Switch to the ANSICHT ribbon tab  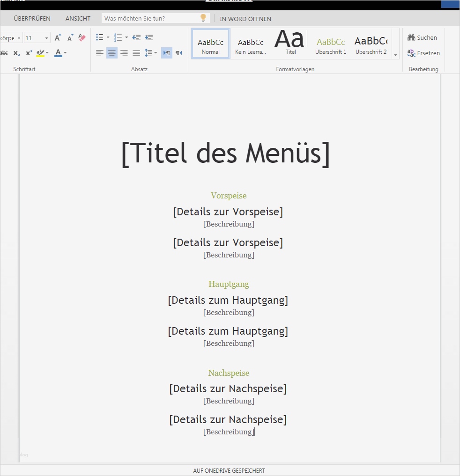tap(78, 18)
